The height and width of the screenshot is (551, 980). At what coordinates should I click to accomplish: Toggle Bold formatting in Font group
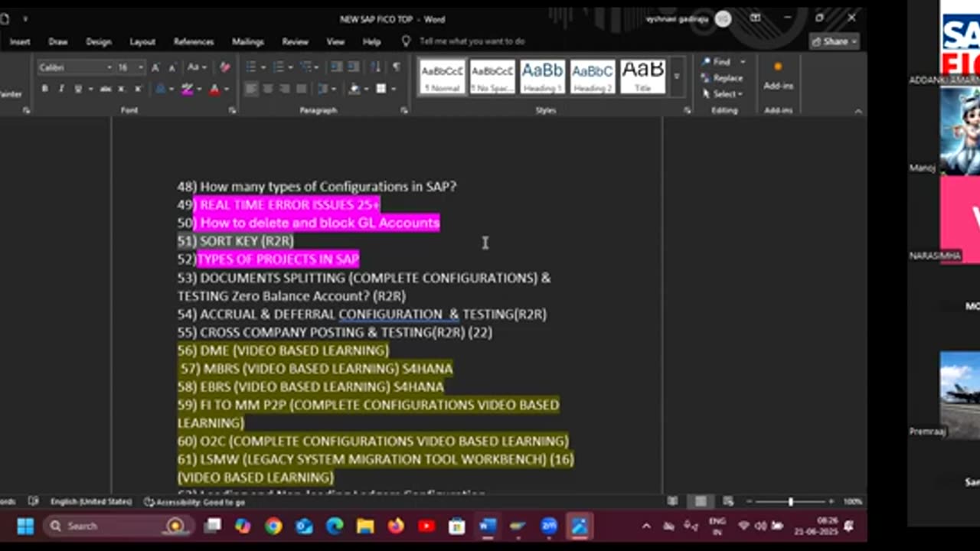pyautogui.click(x=44, y=90)
